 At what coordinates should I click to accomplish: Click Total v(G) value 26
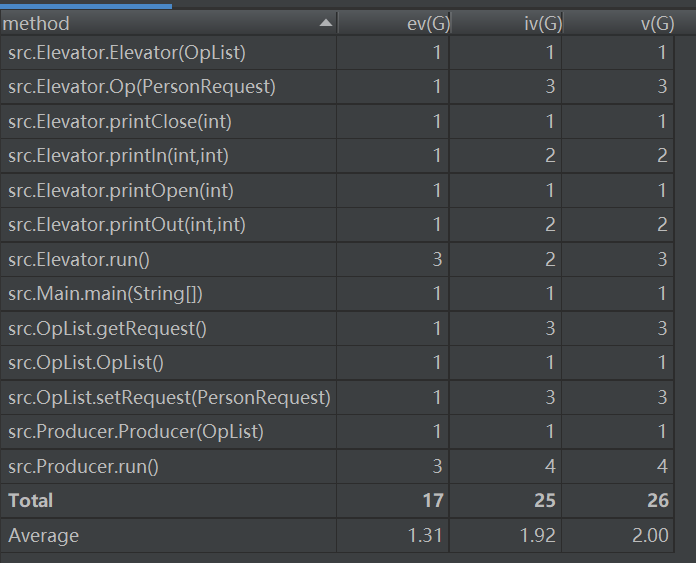(x=658, y=500)
